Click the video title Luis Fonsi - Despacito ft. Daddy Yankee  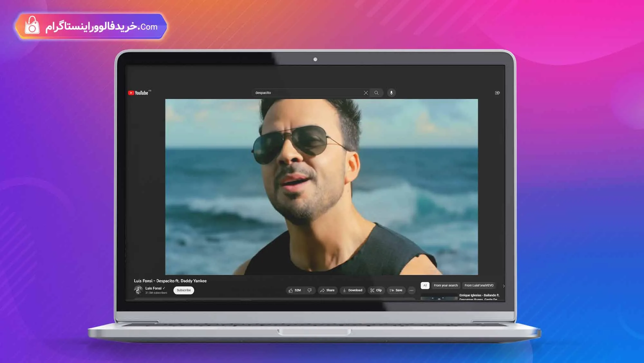(170, 281)
